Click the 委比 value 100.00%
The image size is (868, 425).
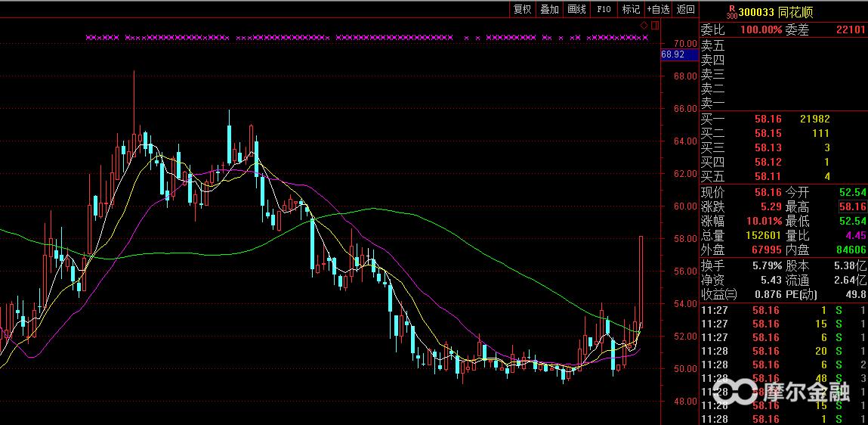pyautogui.click(x=761, y=30)
